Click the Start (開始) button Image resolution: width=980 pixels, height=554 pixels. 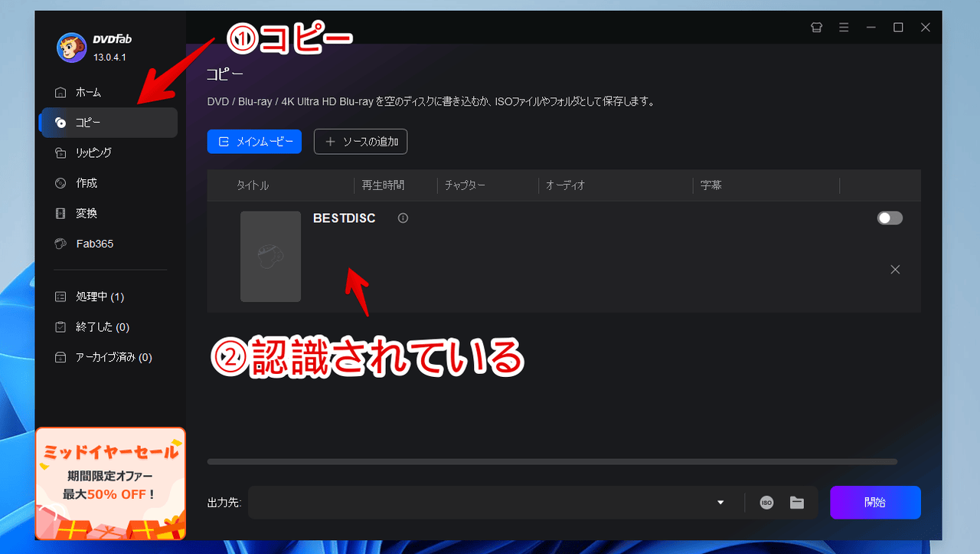875,503
